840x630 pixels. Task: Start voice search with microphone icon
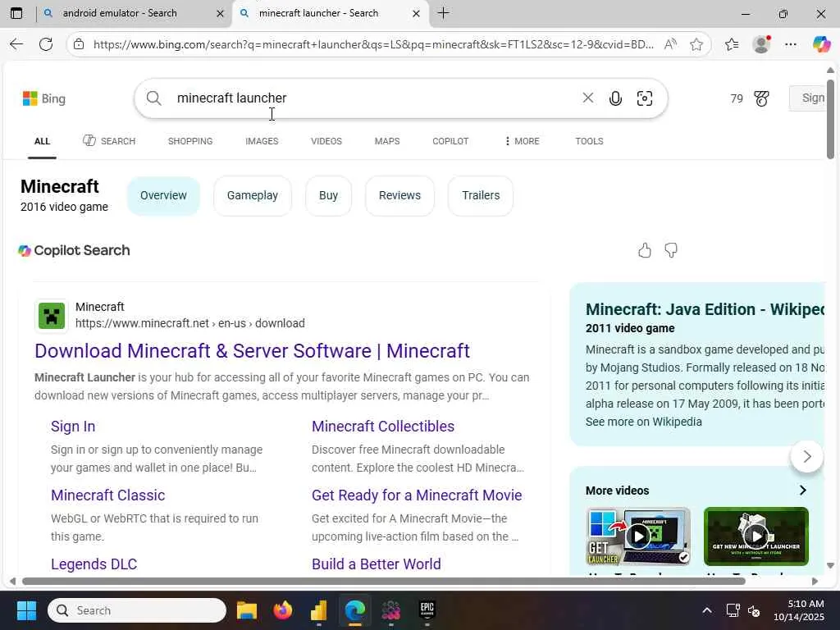tap(615, 98)
